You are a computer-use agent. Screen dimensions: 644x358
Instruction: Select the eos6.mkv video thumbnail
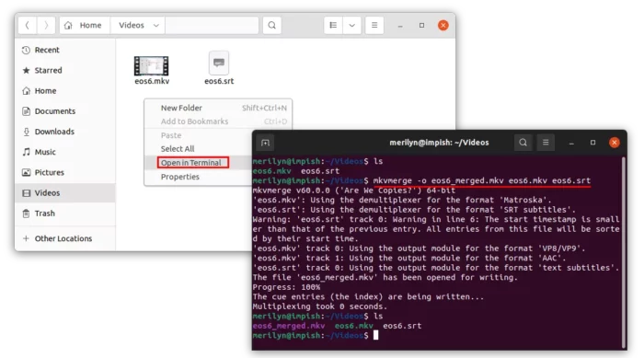(152, 65)
